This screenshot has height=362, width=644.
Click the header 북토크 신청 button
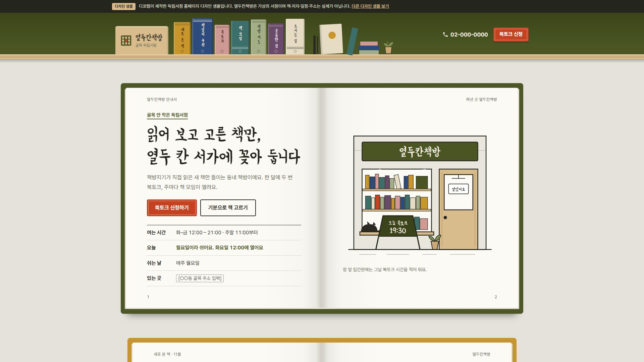(x=511, y=34)
